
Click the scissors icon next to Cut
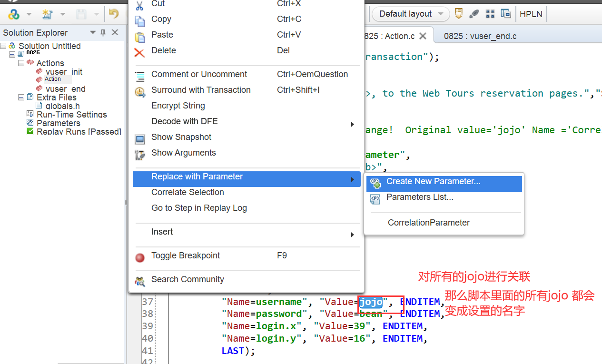pyautogui.click(x=139, y=5)
